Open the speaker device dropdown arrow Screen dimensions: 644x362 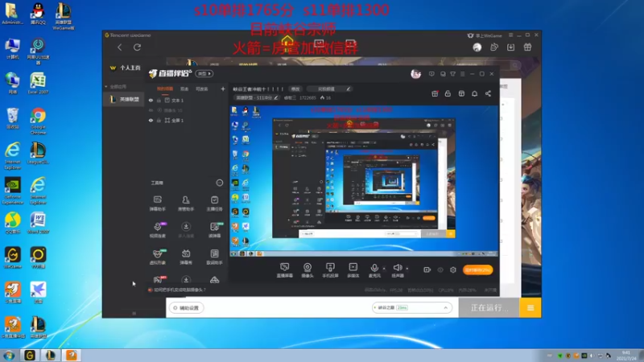pos(407,269)
